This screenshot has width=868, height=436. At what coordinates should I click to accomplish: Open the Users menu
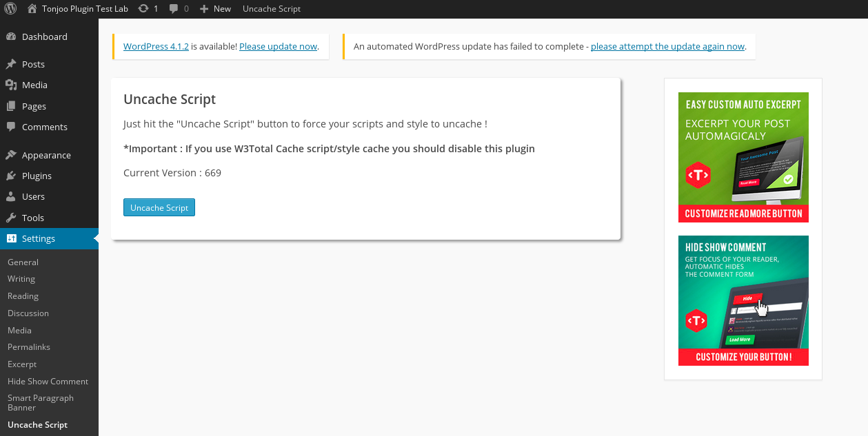49,196
